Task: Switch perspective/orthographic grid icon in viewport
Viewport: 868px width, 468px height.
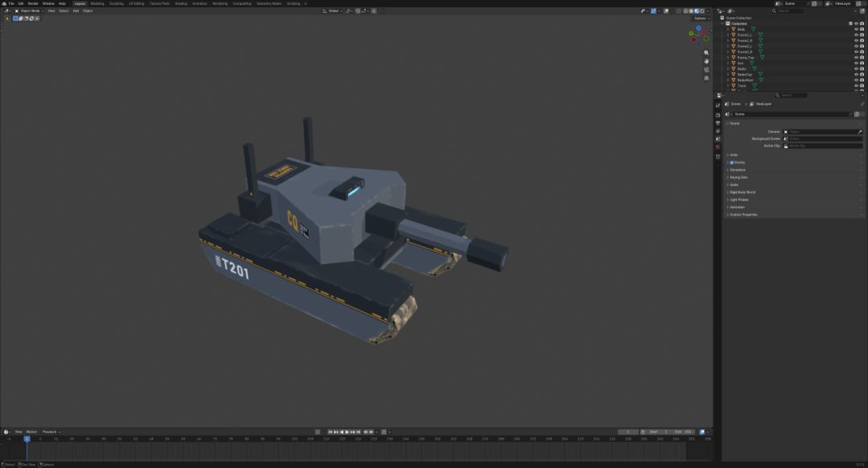Action: [x=706, y=78]
